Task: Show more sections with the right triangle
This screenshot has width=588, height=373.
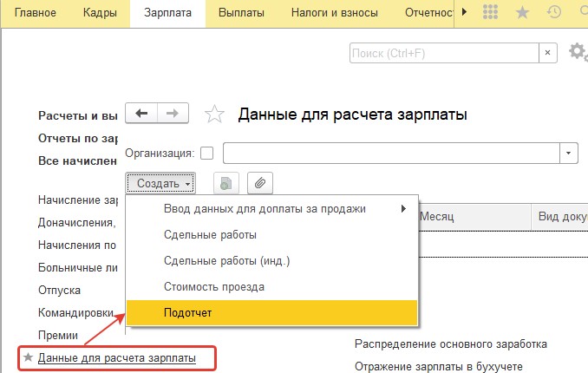Action: [464, 12]
